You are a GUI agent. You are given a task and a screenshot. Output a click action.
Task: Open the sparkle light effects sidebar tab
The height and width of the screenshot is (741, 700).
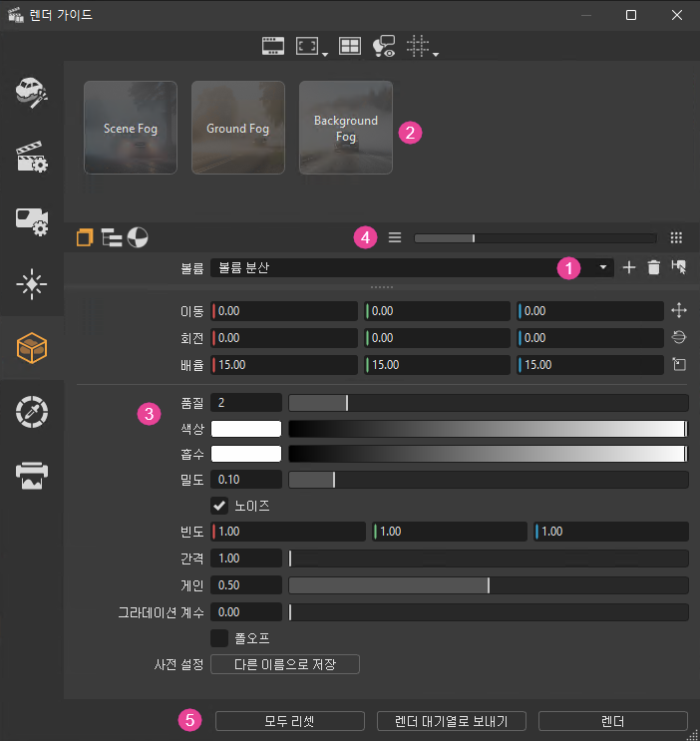click(x=32, y=284)
